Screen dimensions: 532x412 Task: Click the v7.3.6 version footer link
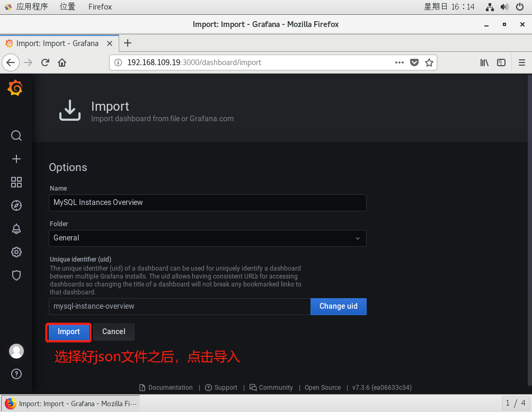(382, 387)
